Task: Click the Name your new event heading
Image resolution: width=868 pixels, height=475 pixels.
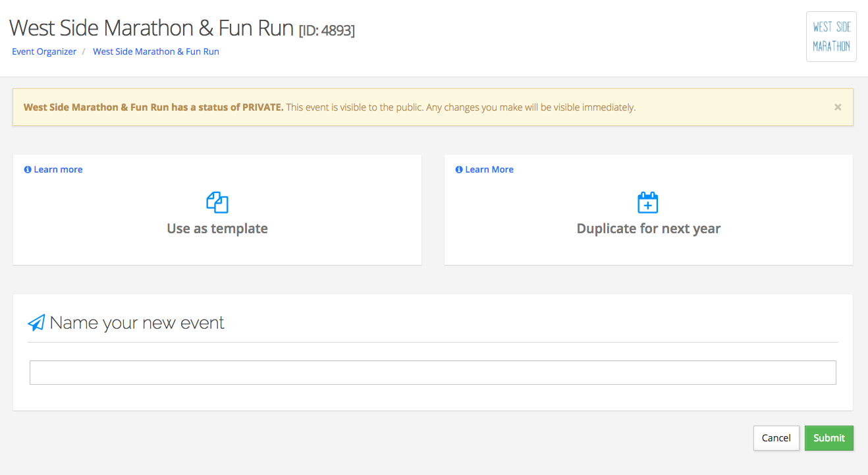Action: point(137,323)
